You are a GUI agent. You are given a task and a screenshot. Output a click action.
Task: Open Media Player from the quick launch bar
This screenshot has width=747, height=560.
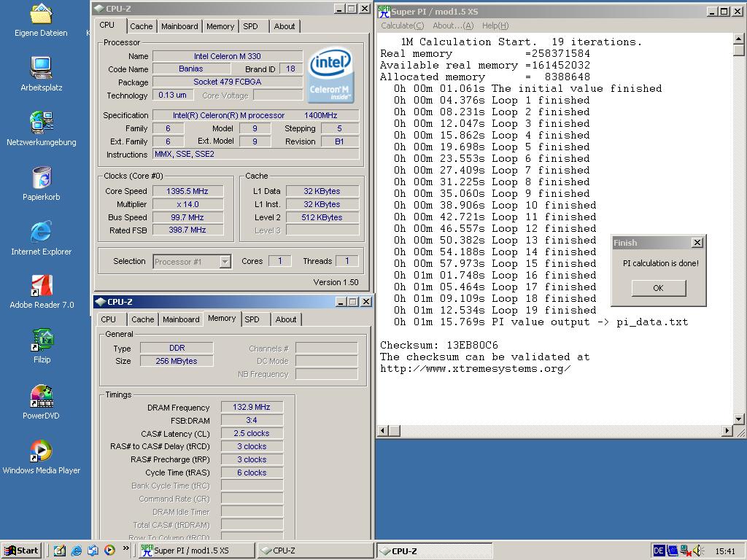point(109,551)
